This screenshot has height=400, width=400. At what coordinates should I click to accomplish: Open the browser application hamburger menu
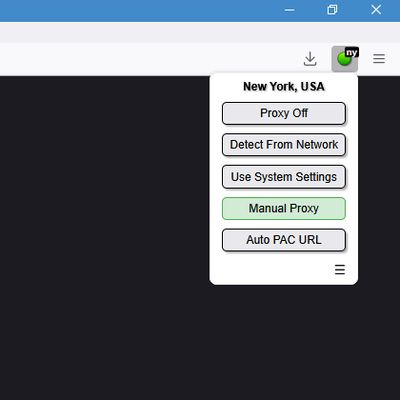point(379,59)
